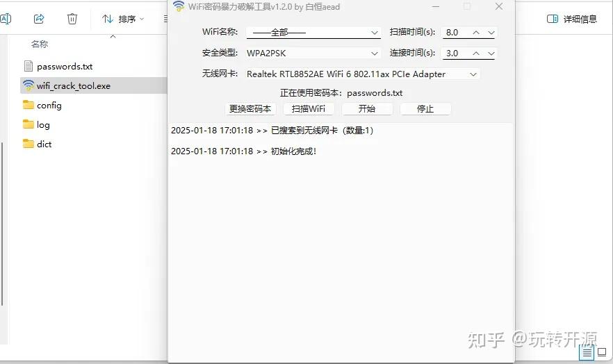The width and height of the screenshot is (613, 364).
Task: Click the Rename icon in Explorer toolbar
Action: pyautogui.click(x=6, y=18)
